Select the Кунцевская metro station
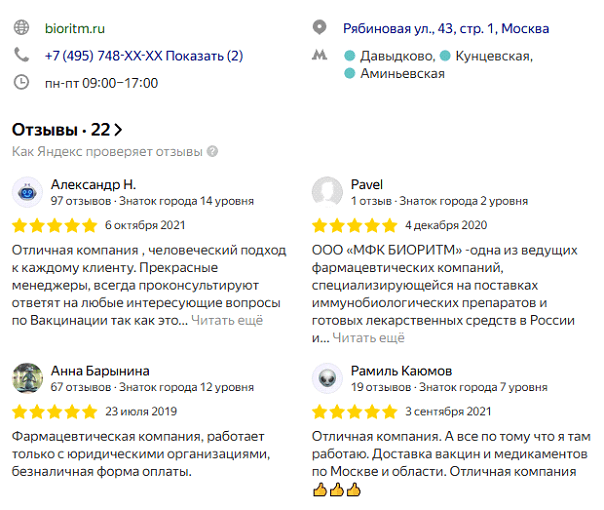This screenshot has width=604, height=510. pos(493,56)
